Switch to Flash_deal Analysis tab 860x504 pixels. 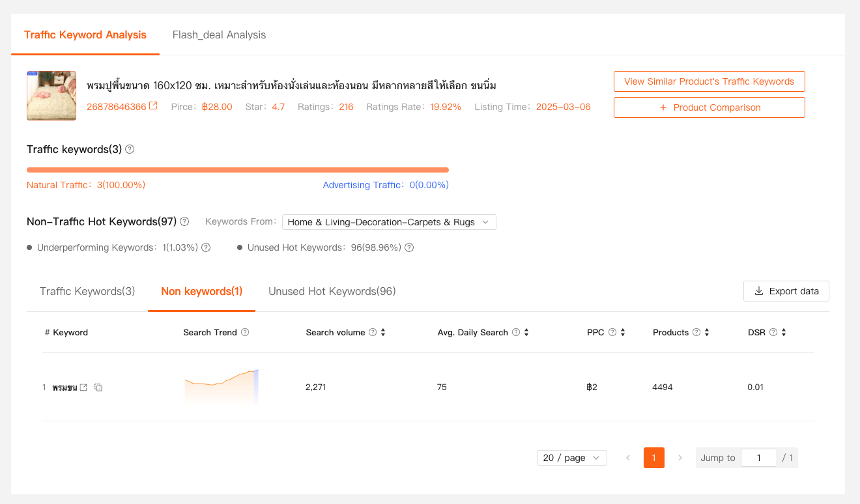coord(219,35)
